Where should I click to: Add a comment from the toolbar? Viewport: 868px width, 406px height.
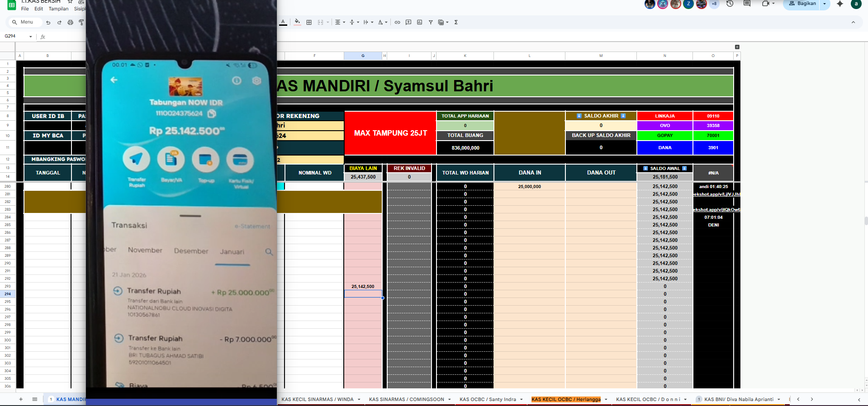coord(408,22)
